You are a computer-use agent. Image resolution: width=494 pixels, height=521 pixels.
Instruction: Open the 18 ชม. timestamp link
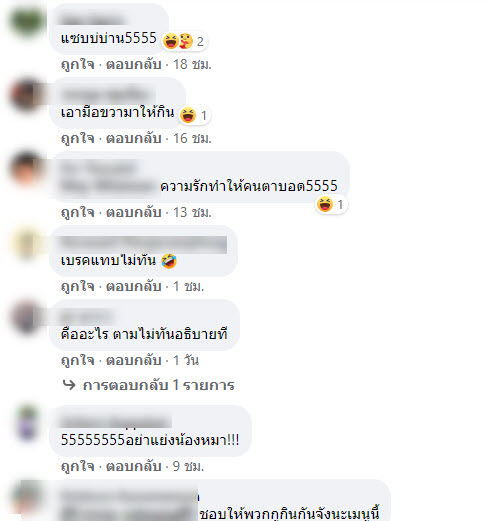point(192,64)
